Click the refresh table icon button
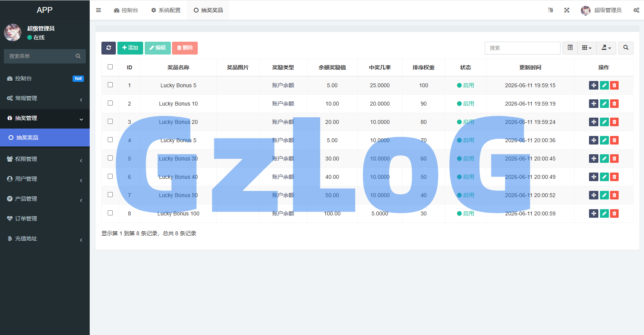This screenshot has width=644, height=335. pyautogui.click(x=108, y=48)
